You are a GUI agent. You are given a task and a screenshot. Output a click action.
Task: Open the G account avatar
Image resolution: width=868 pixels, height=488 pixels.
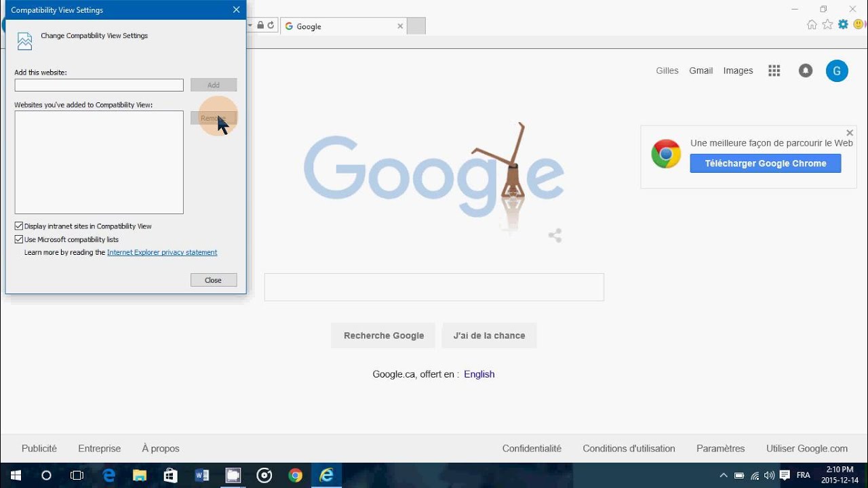pyautogui.click(x=837, y=70)
